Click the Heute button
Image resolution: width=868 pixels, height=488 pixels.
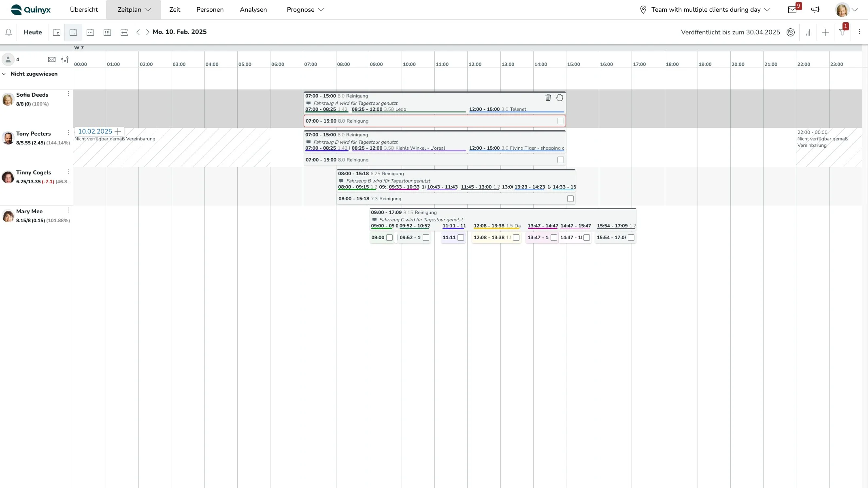click(x=32, y=32)
